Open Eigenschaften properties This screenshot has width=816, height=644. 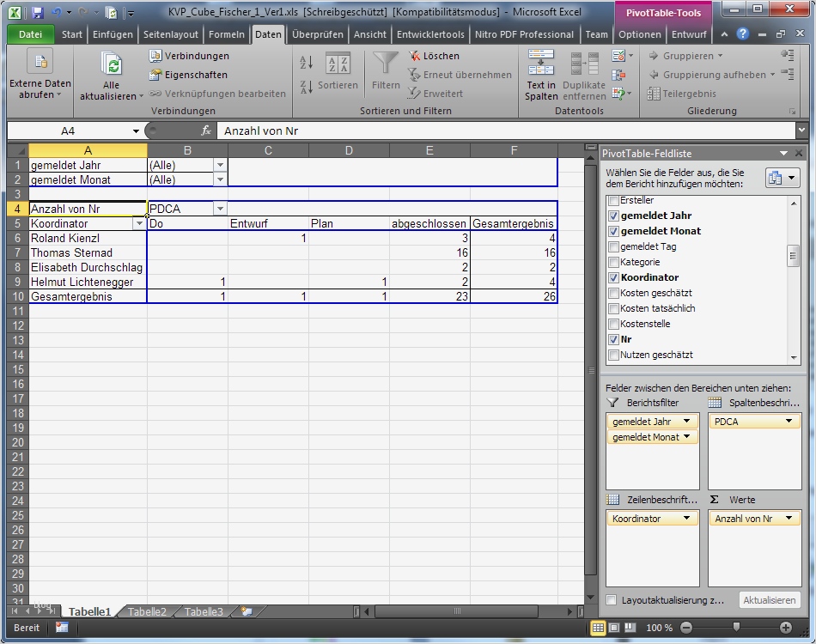coord(188,75)
